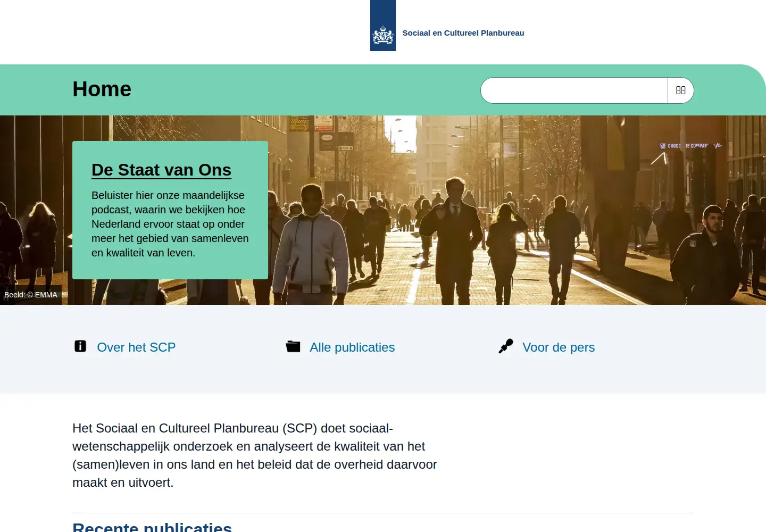Open the Alle publicaties link

click(352, 347)
